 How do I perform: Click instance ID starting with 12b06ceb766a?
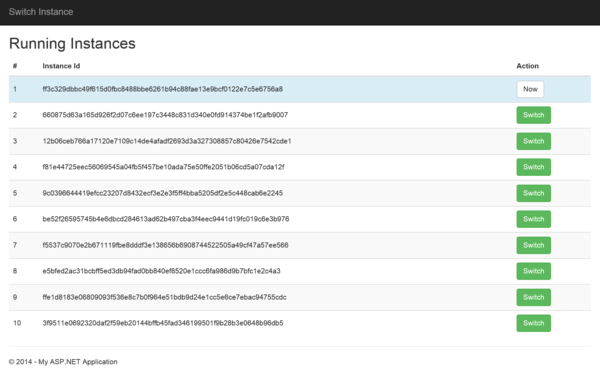coord(167,141)
